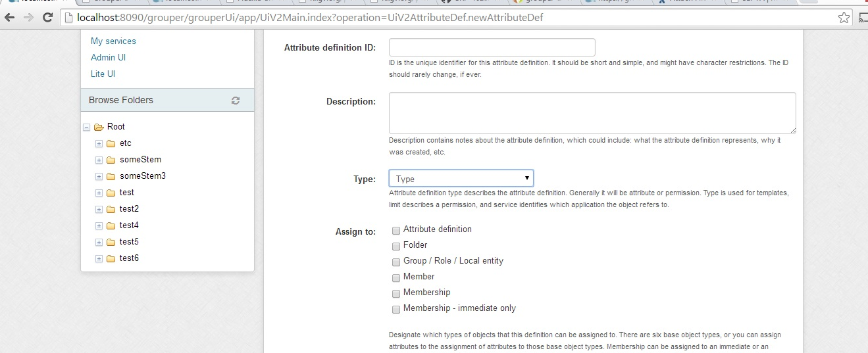Click inside the Description text area
The height and width of the screenshot is (353, 868).
(x=592, y=113)
